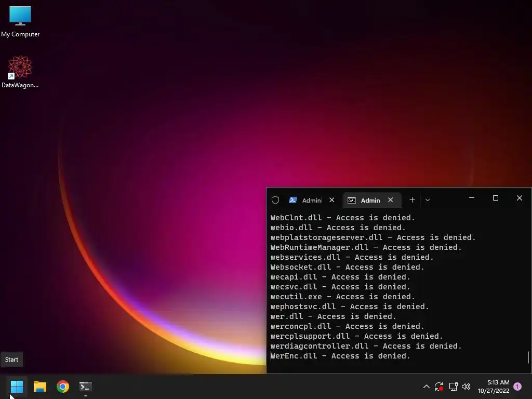Image resolution: width=532 pixels, height=399 pixels.
Task: Click the werdiagcontroller.dll output line
Action: [x=366, y=345]
